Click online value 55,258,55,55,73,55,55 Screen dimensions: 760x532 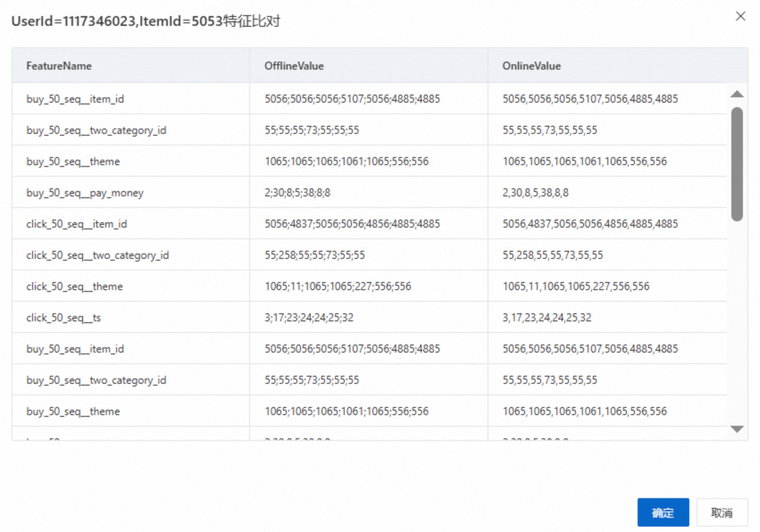point(553,255)
